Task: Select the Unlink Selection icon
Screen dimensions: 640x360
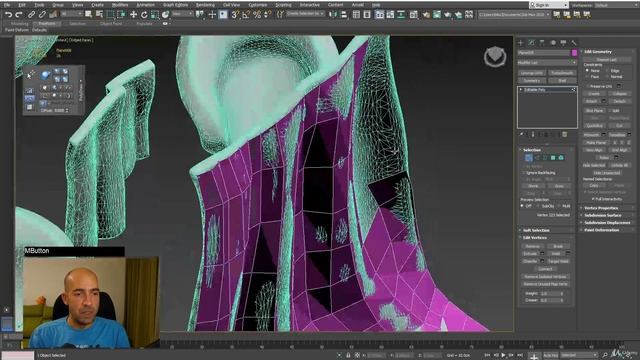Action: point(42,15)
